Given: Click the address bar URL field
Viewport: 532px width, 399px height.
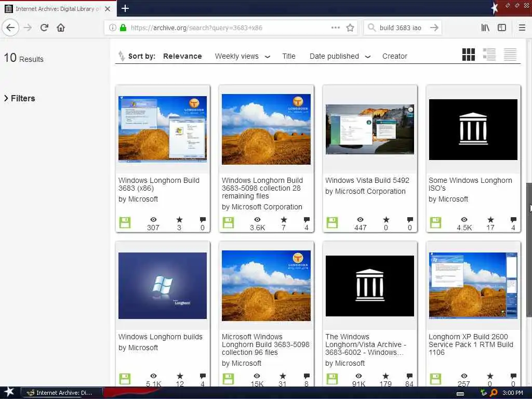Looking at the screenshot, I should point(231,28).
